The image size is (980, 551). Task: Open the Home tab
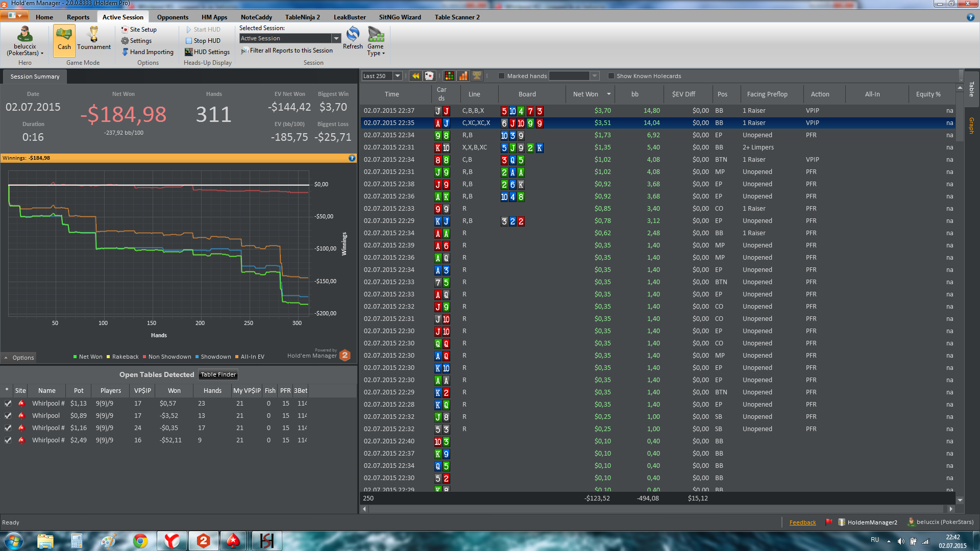pos(44,17)
